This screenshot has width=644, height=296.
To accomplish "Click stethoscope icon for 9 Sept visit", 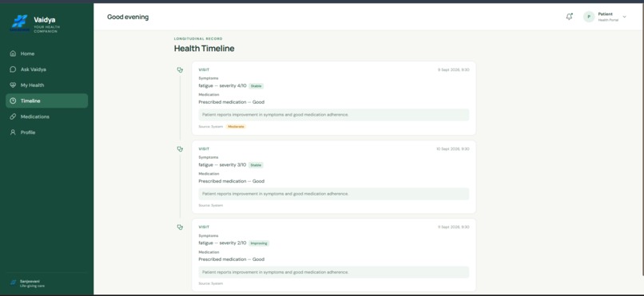I will (180, 69).
